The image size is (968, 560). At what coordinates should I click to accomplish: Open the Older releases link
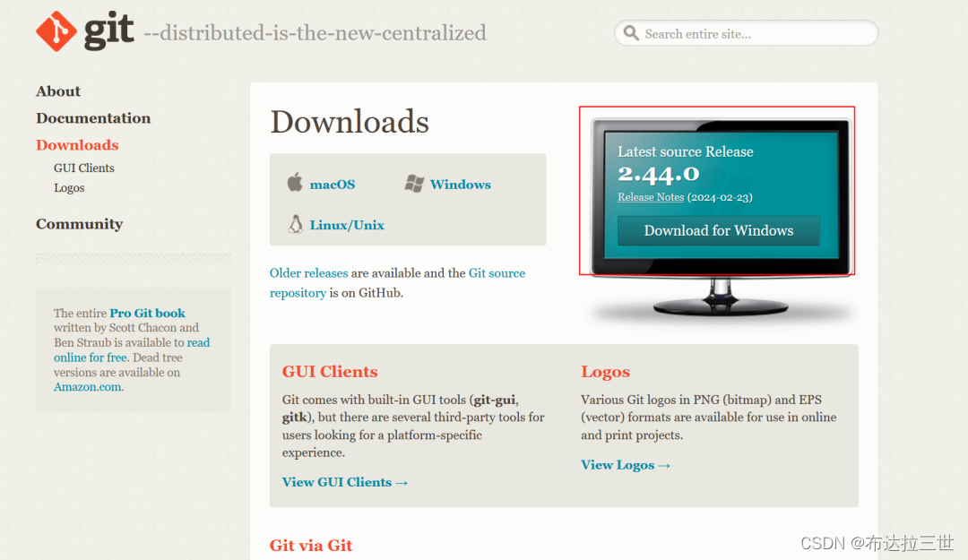[x=308, y=273]
